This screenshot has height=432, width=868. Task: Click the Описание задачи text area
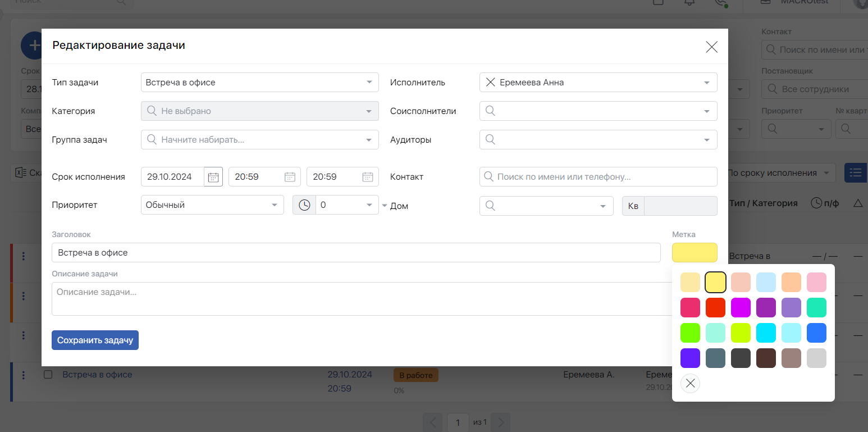pyautogui.click(x=355, y=299)
